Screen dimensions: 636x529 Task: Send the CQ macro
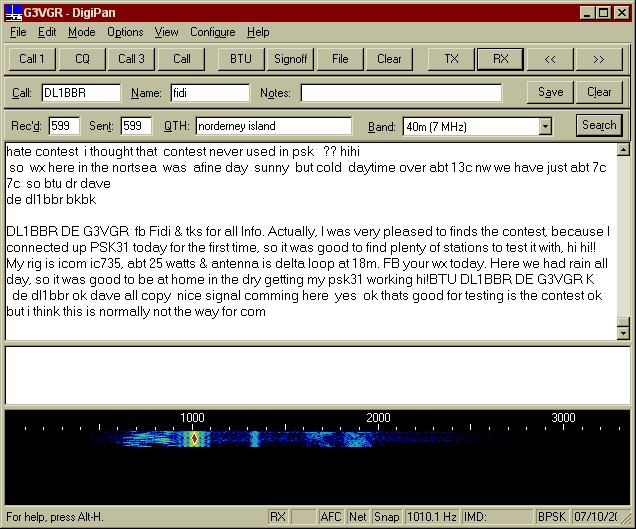(x=82, y=59)
